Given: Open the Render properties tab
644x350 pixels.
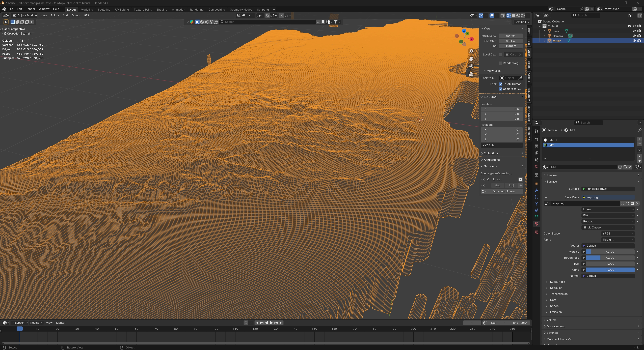Looking at the screenshot, I should point(536,139).
